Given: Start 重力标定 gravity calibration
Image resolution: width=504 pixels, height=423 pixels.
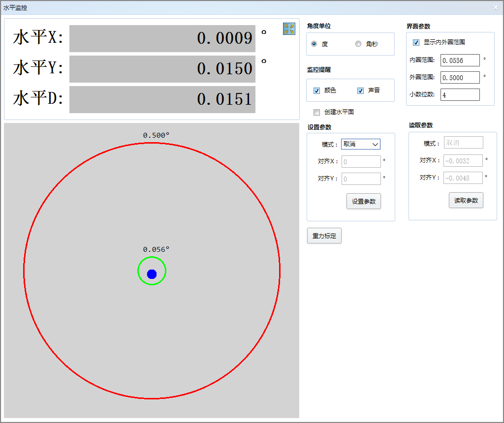Looking at the screenshot, I should point(324,236).
